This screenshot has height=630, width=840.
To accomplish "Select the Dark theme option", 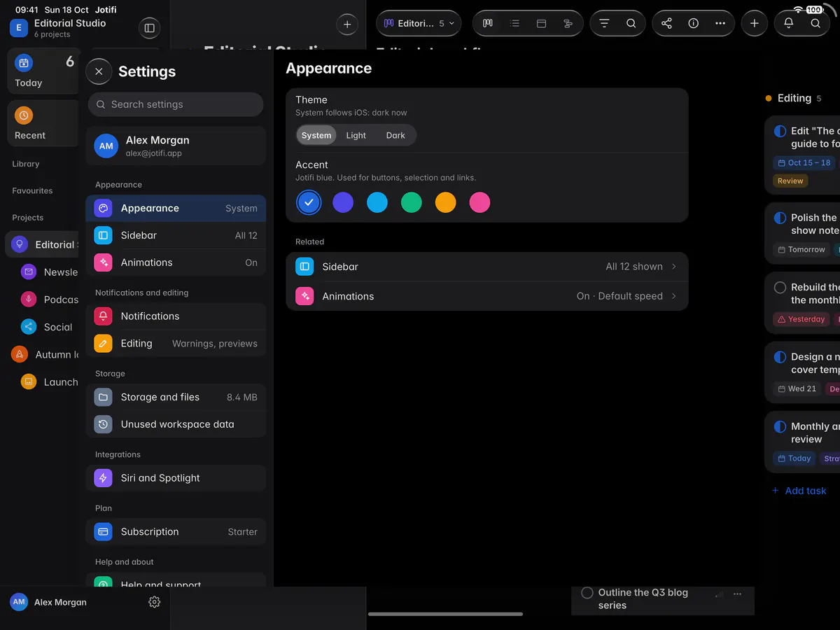I will point(395,135).
